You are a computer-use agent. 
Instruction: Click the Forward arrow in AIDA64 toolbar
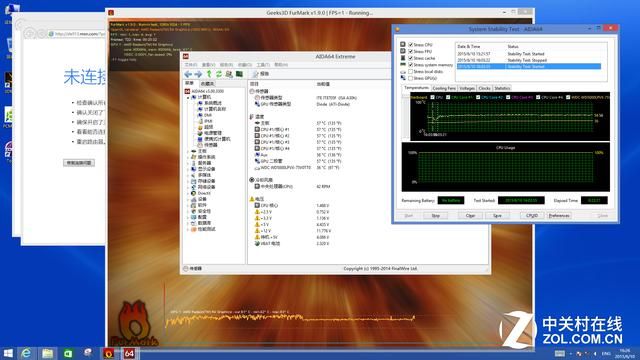point(198,74)
